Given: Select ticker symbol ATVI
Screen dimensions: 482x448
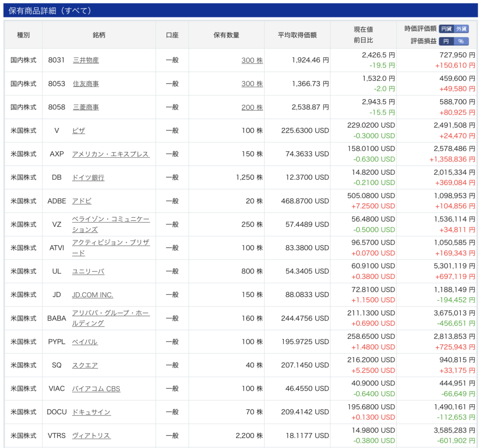Looking at the screenshot, I should [57, 248].
